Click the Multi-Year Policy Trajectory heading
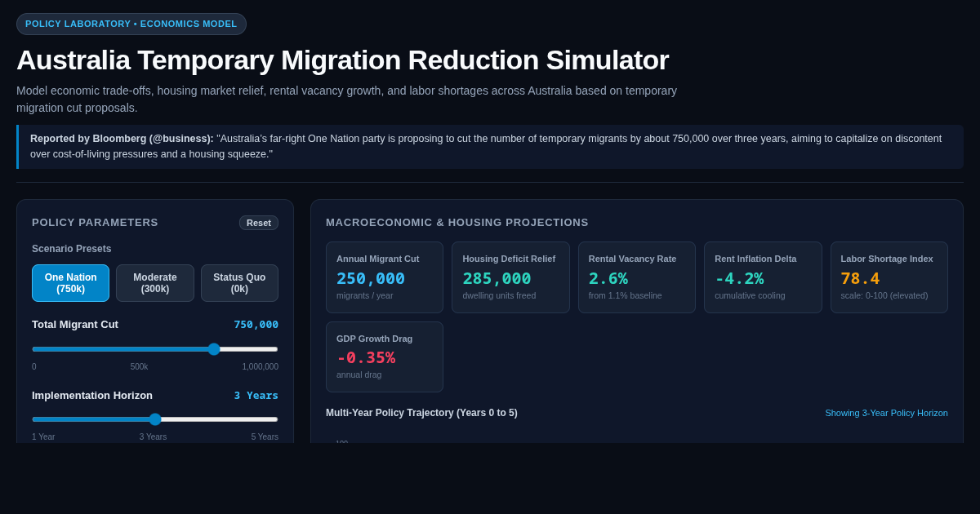980x514 pixels. [x=421, y=413]
